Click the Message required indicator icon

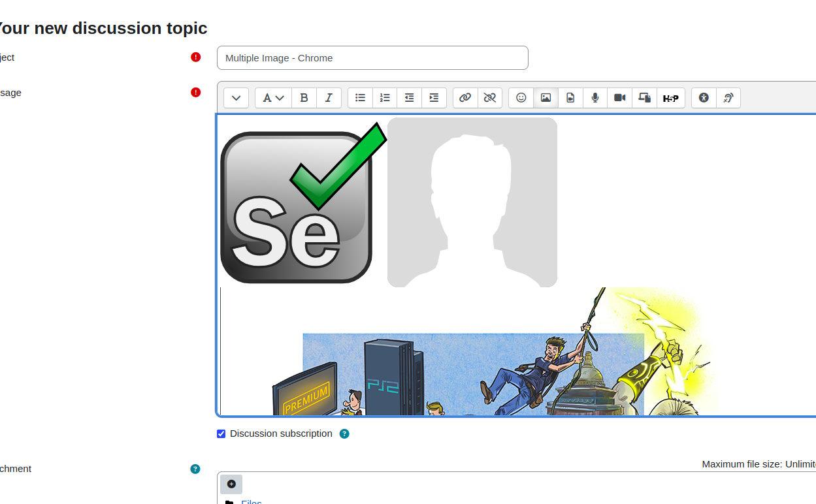coord(195,93)
